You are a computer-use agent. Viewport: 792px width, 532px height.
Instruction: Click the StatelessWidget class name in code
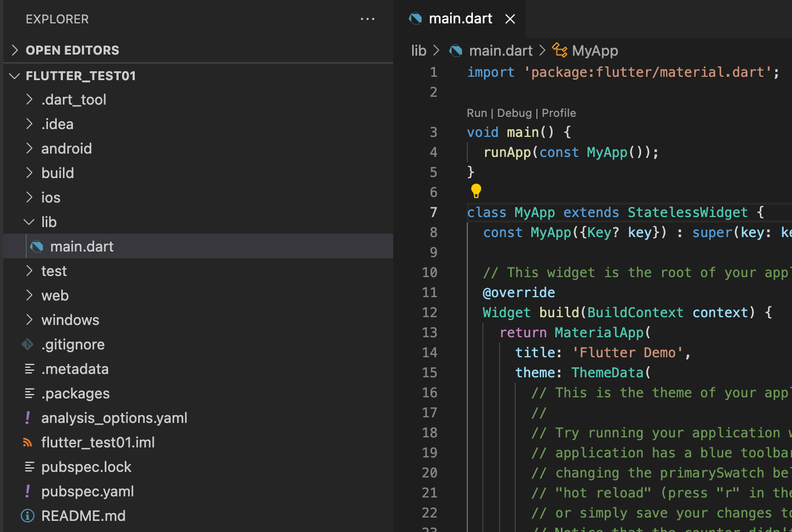[687, 212]
